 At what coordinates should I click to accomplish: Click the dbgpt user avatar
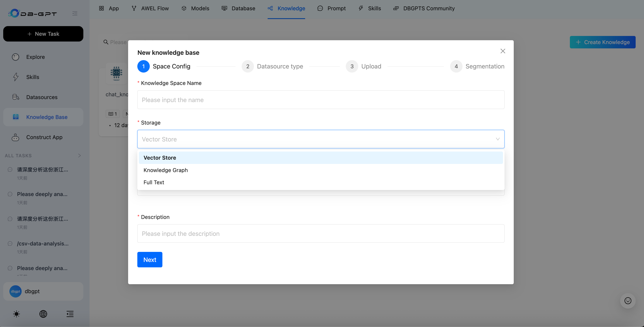pos(15,291)
